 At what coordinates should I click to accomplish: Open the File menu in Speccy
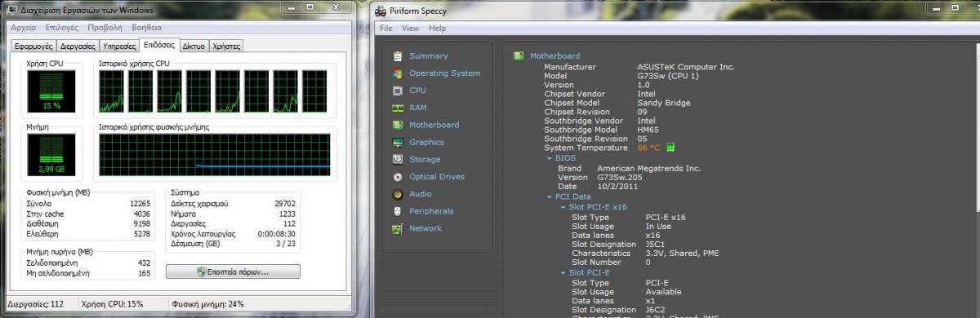(386, 29)
